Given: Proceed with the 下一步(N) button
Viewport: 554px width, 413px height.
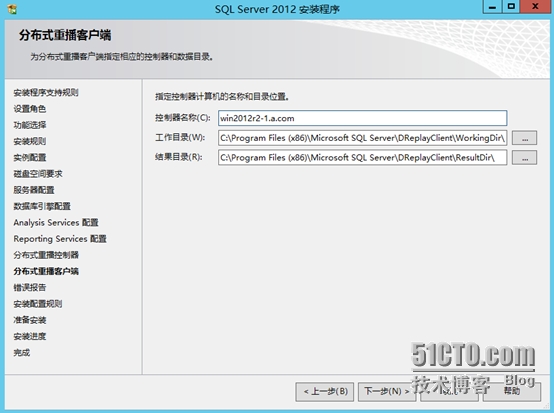Looking at the screenshot, I should (x=387, y=391).
